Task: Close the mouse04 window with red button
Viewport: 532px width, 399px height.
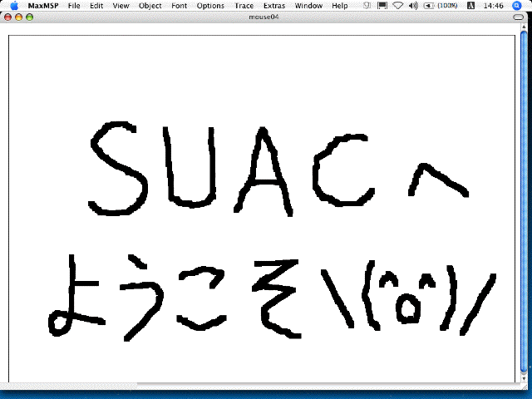Action: coord(7,17)
